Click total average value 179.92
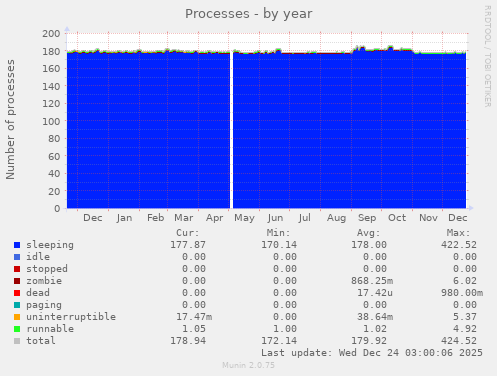Viewport: 497px width, 376px height. (369, 341)
